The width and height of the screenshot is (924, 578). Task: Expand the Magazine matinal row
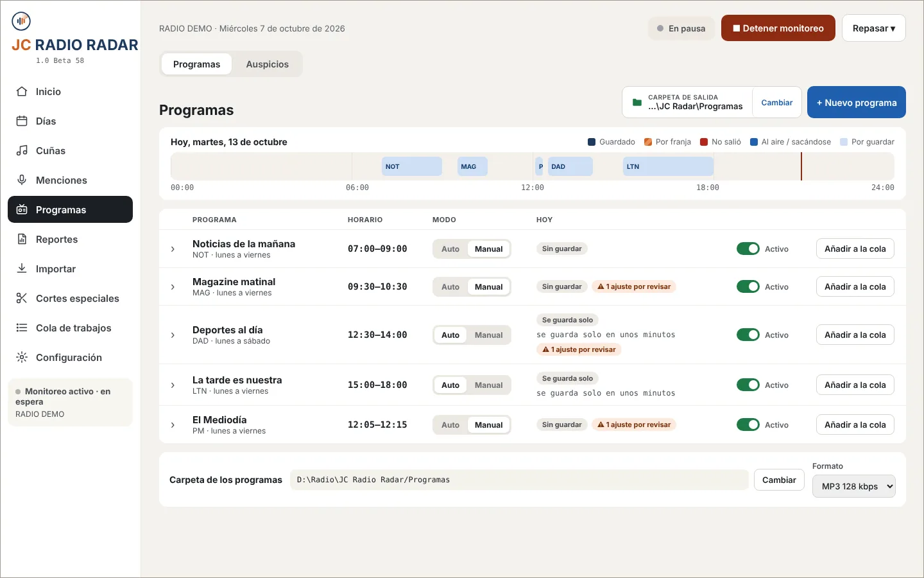coord(173,287)
